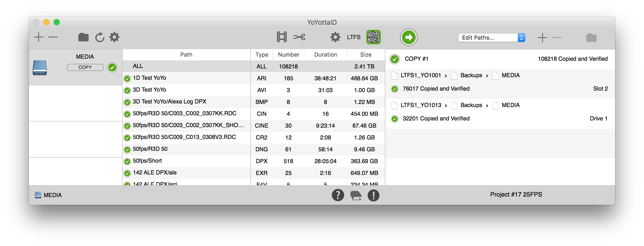Screen dimensions: 644x246
Task: Select 3D Test YoYo/Alexa Log DPX row
Action: point(187,102)
